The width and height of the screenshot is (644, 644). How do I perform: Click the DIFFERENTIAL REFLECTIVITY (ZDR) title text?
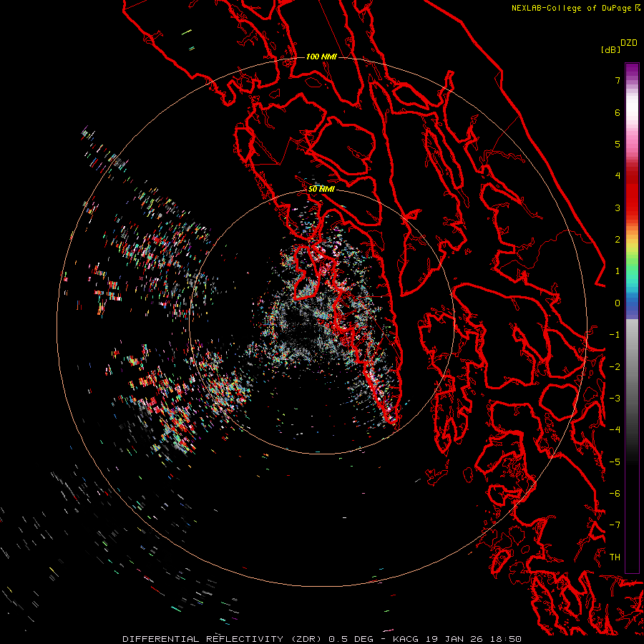tap(223, 639)
